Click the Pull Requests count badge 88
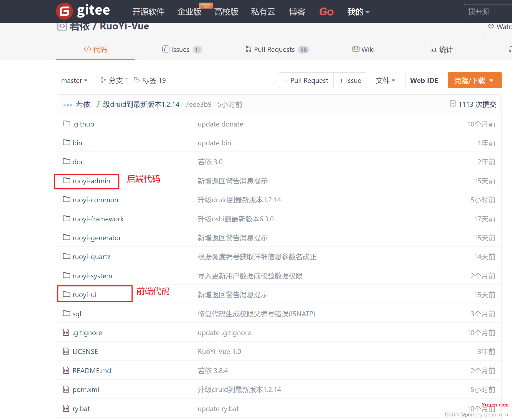The width and height of the screenshot is (512, 420). pyautogui.click(x=303, y=50)
